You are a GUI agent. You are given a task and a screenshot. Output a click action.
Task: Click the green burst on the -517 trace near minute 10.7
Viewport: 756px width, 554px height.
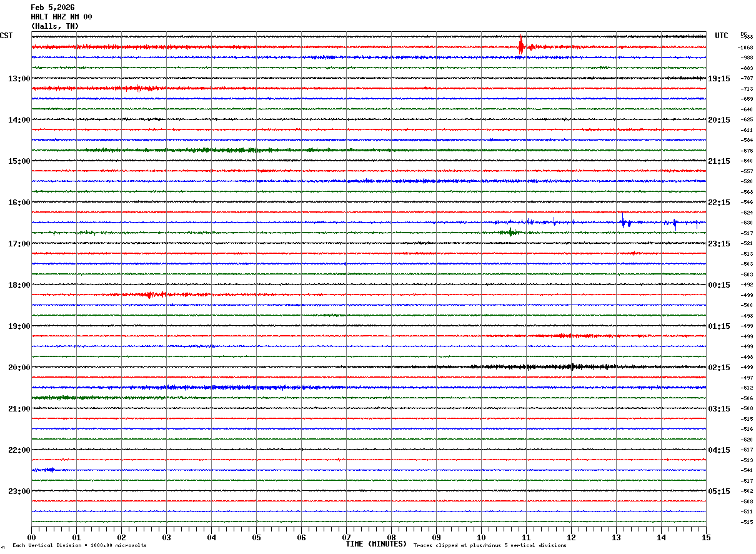click(x=510, y=232)
